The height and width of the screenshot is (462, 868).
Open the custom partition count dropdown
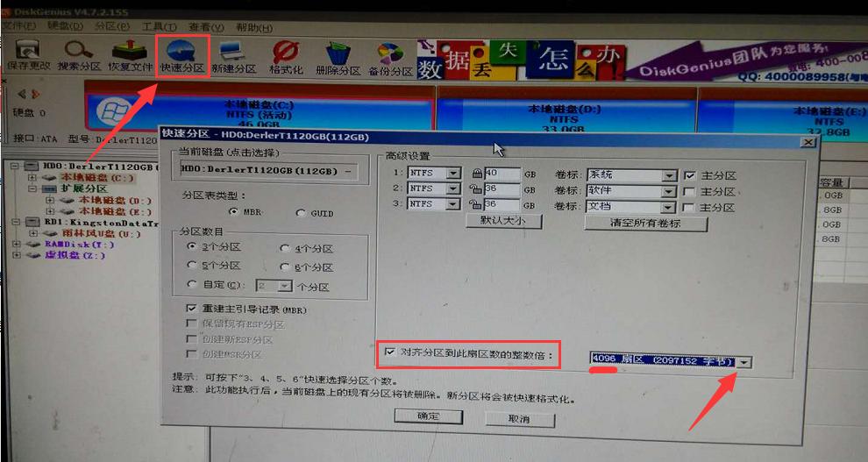(285, 286)
